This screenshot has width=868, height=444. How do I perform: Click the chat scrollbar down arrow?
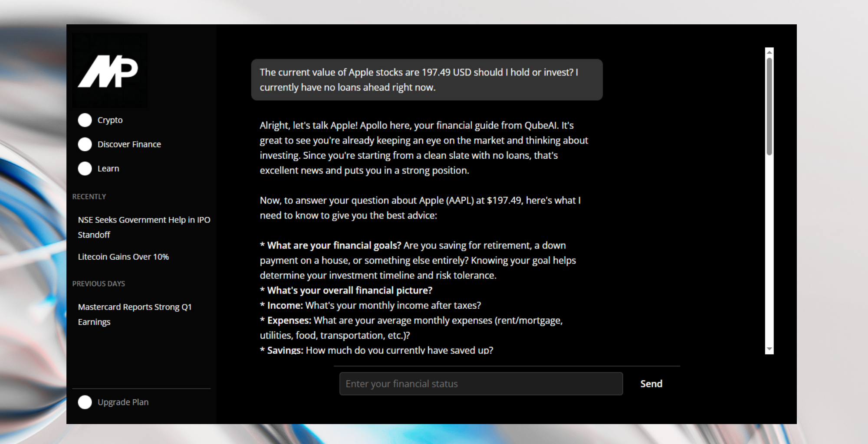click(769, 349)
